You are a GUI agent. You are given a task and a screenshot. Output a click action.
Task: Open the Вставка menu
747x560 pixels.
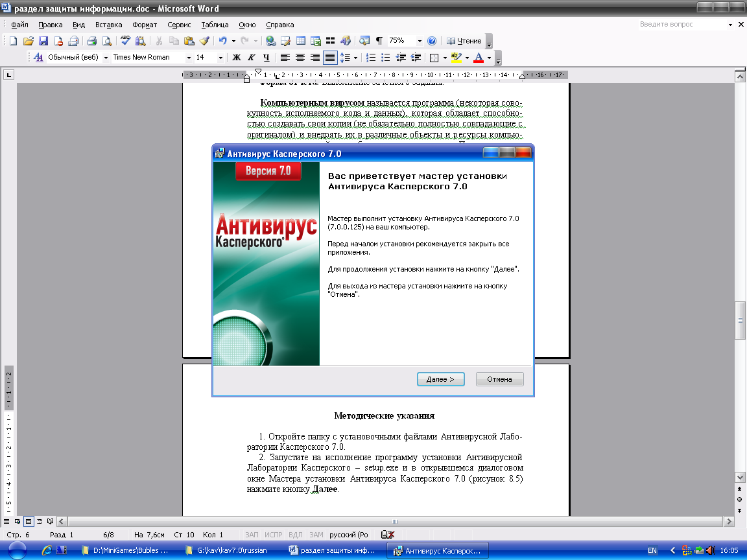coord(109,25)
